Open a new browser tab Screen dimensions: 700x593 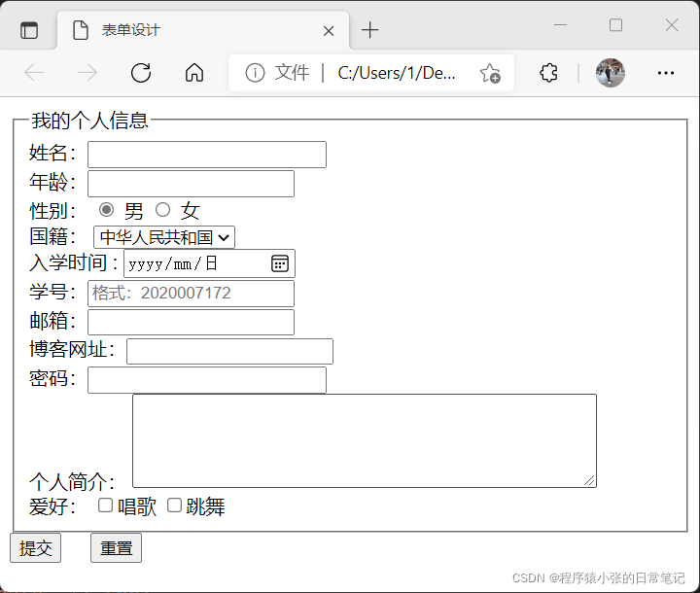(x=370, y=30)
